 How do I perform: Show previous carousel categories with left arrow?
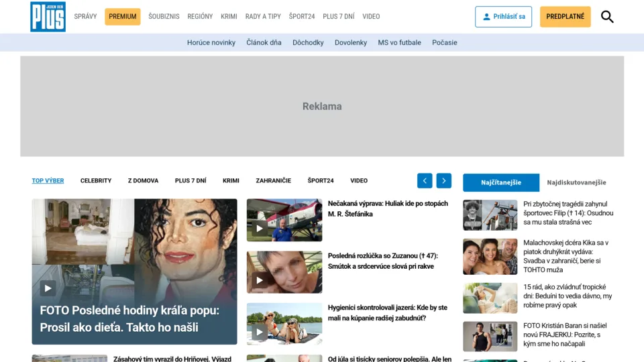click(425, 180)
